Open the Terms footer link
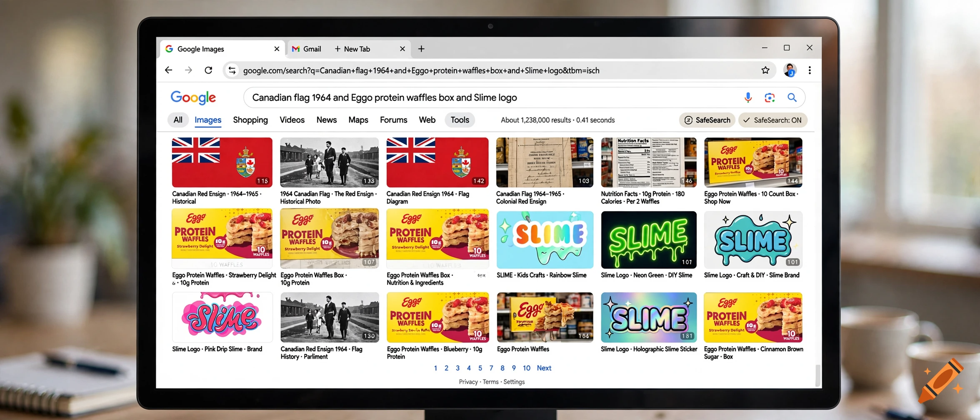Image resolution: width=980 pixels, height=420 pixels. 490,382
